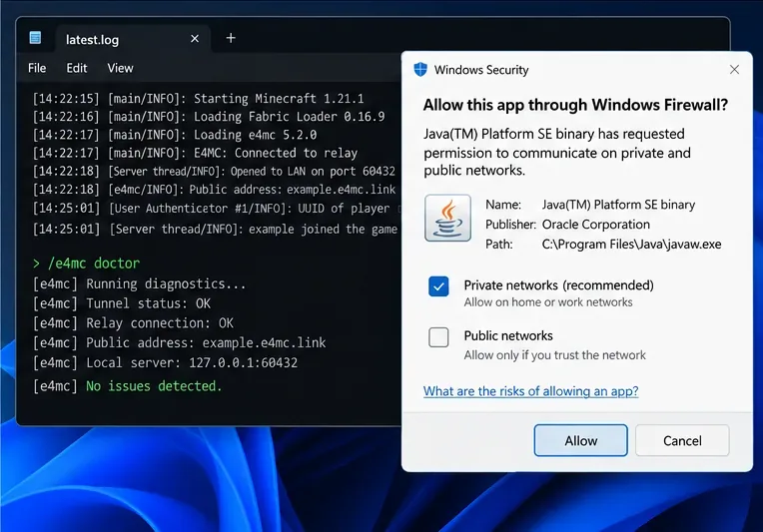
Task: Close the latest.log tab
Action: click(x=195, y=38)
